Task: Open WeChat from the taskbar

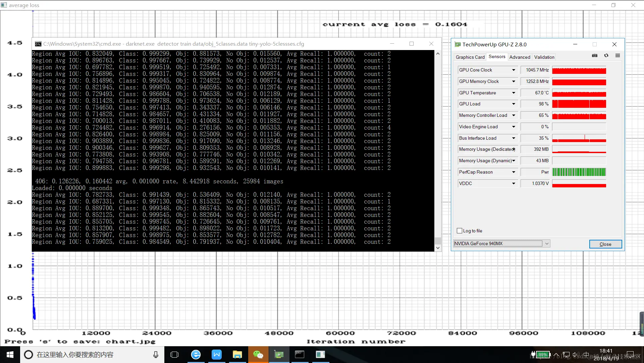Action: [x=258, y=355]
